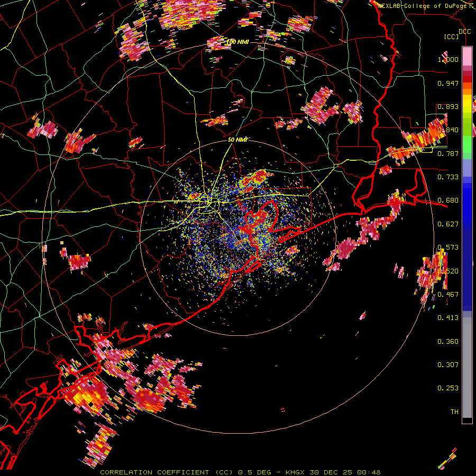476x476 pixels.
Task: Click the DCC label above the color scale
Action: (464, 32)
